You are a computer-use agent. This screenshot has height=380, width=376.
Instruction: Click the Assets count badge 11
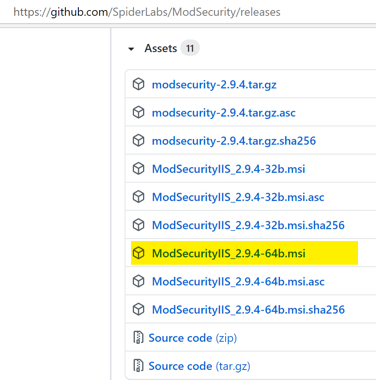tap(190, 48)
